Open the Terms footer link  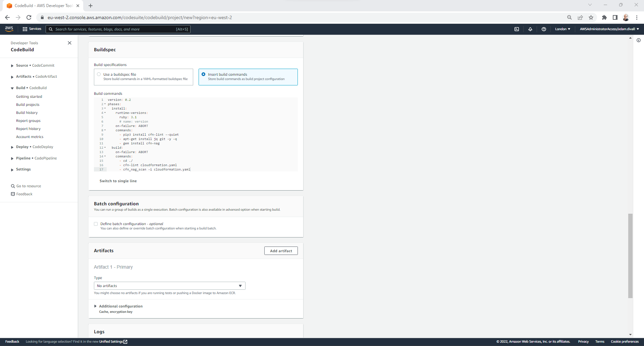pos(600,342)
